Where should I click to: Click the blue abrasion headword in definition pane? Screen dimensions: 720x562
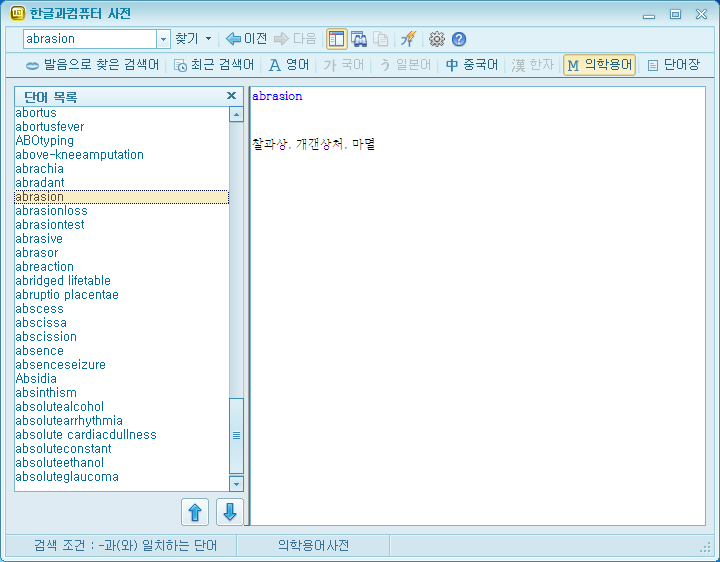click(x=277, y=96)
